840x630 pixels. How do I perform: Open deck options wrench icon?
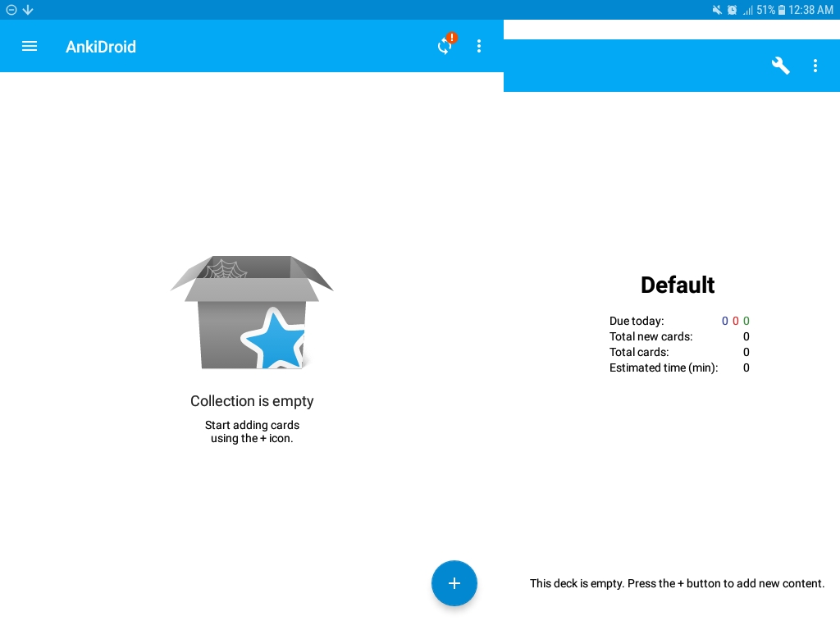click(x=781, y=66)
